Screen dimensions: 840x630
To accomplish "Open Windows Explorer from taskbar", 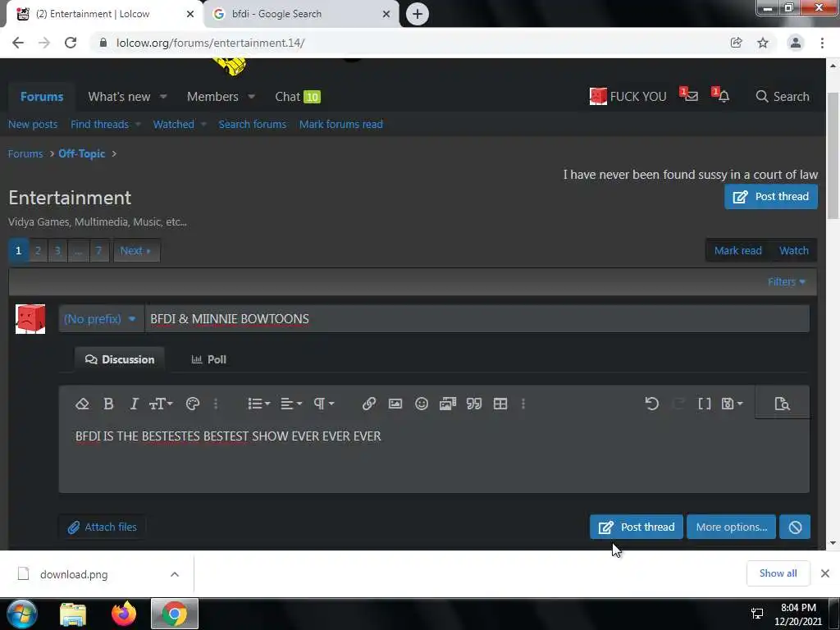I will click(73, 614).
